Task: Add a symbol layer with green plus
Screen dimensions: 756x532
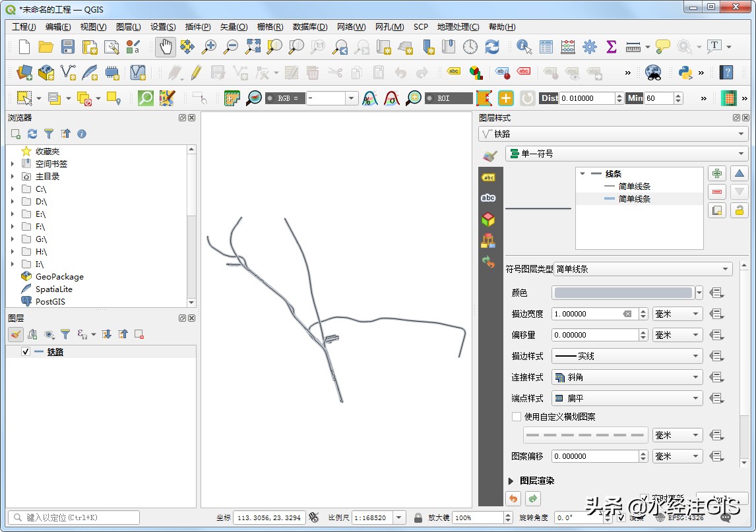Action: [717, 173]
